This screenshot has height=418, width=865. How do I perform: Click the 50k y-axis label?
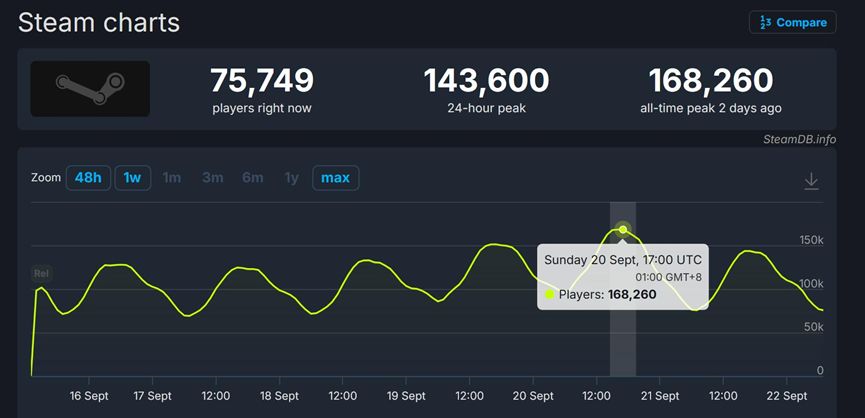[813, 327]
